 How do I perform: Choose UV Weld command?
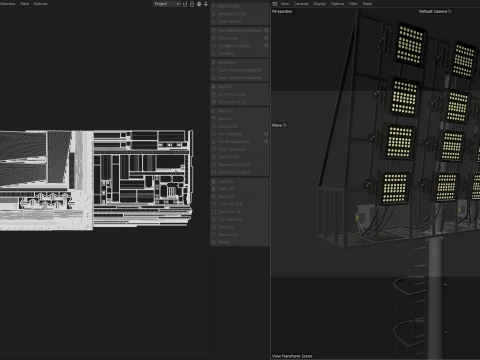(240, 53)
